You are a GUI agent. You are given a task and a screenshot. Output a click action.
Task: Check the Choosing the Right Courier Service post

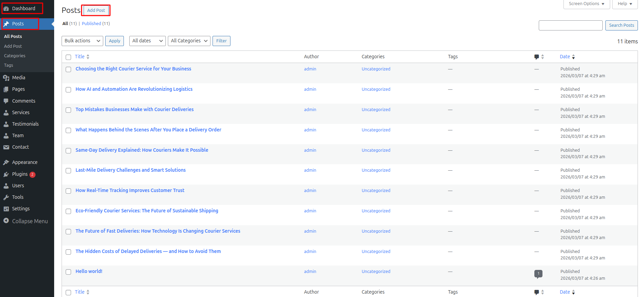(68, 69)
